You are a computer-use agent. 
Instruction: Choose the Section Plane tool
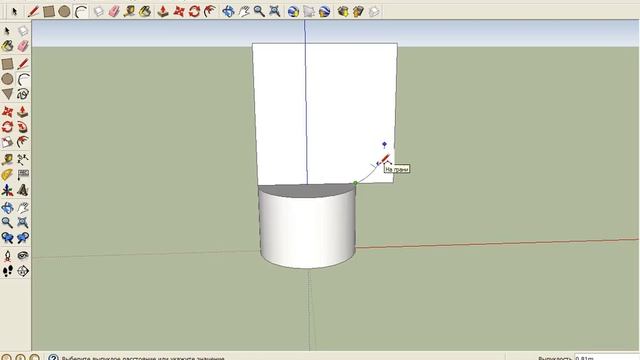pyautogui.click(x=23, y=271)
